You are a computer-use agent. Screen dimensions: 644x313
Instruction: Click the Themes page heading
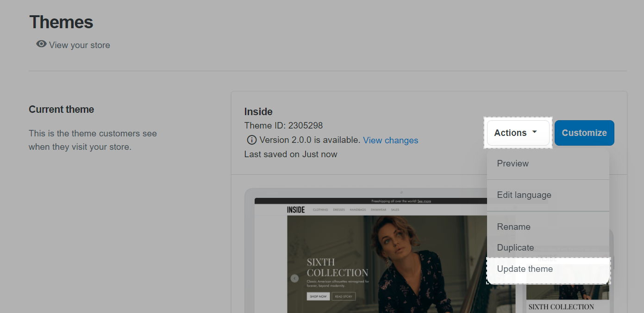[61, 22]
